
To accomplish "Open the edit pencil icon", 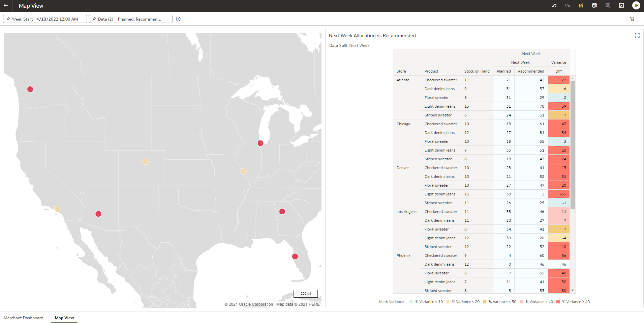I will tap(581, 6).
